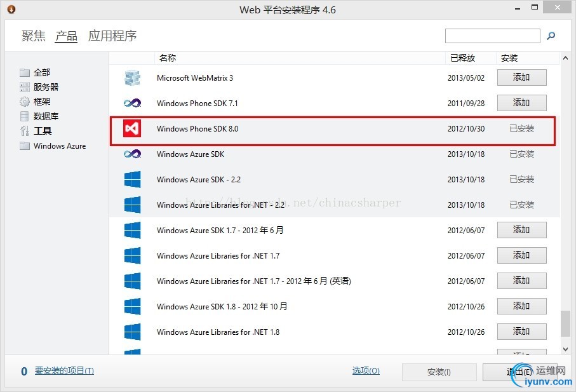Image resolution: width=576 pixels, height=392 pixels.
Task: Click the 2013/05/02 release date
Action: tap(466, 78)
